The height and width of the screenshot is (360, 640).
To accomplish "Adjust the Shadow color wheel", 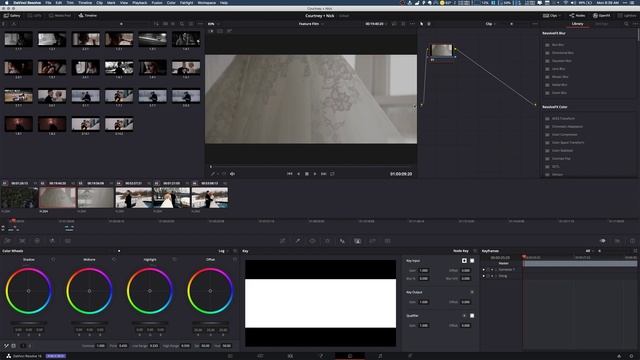I will 29,291.
